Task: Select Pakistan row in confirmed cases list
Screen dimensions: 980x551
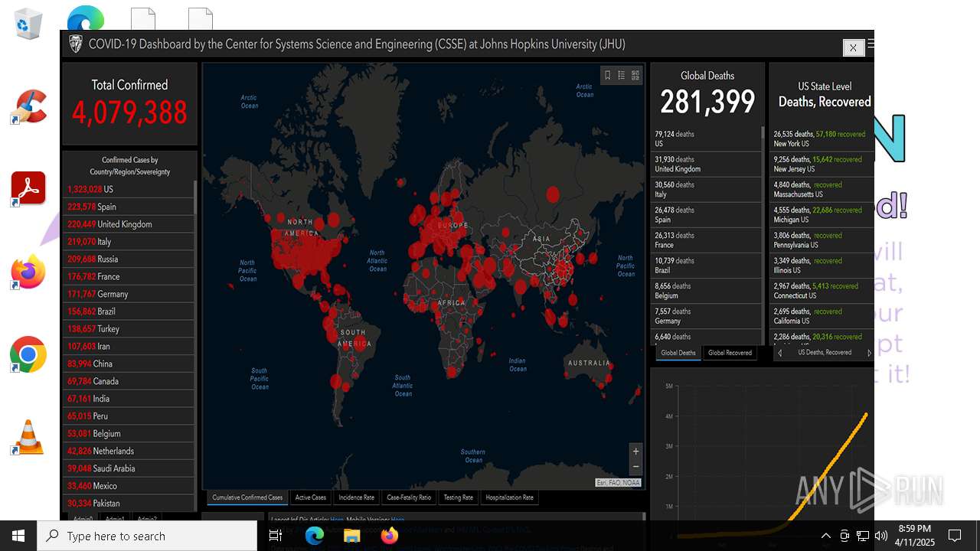Action: tap(129, 504)
